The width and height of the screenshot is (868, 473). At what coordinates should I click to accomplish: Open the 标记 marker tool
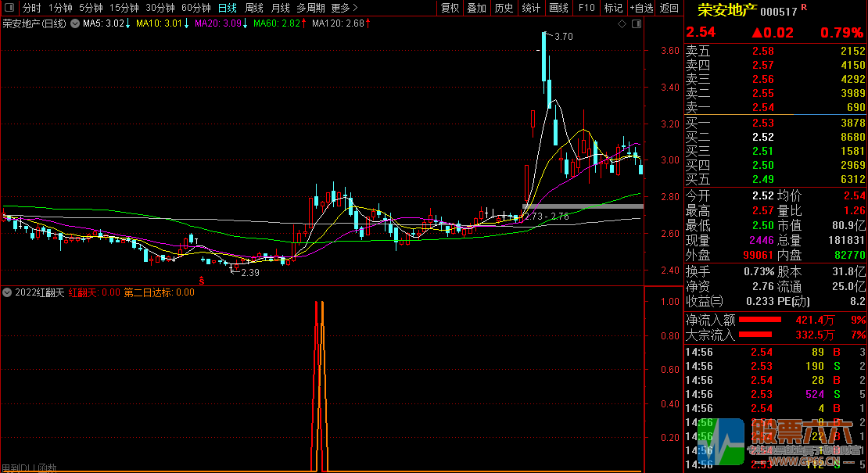click(x=613, y=8)
